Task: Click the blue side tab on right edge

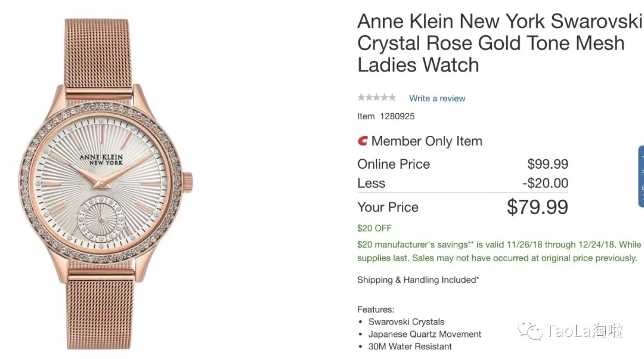Action: tap(640, 177)
